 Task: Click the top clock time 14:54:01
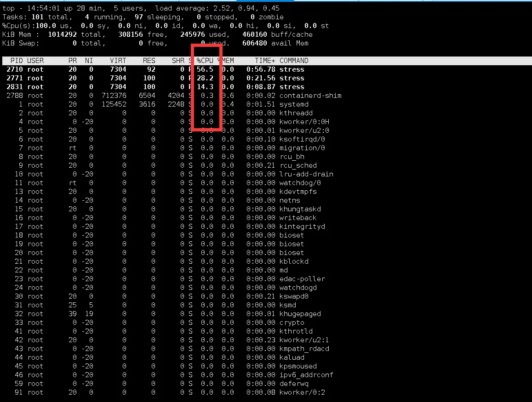pos(43,8)
